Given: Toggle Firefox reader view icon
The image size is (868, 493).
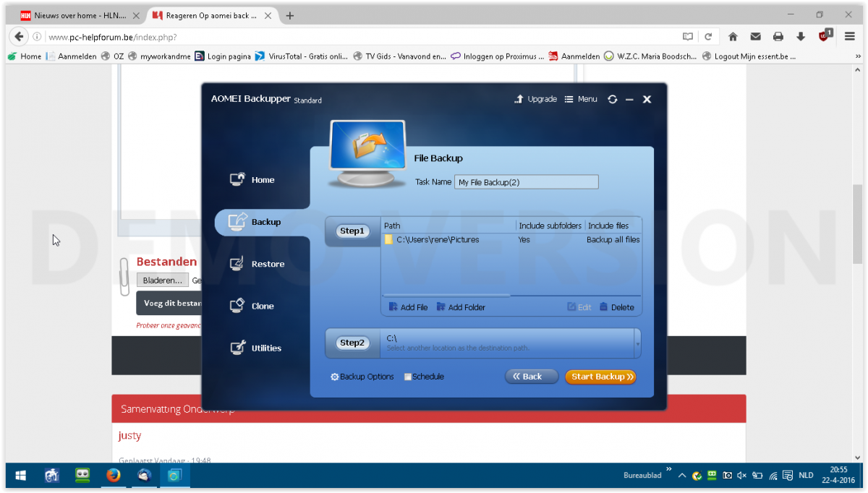Looking at the screenshot, I should click(688, 37).
